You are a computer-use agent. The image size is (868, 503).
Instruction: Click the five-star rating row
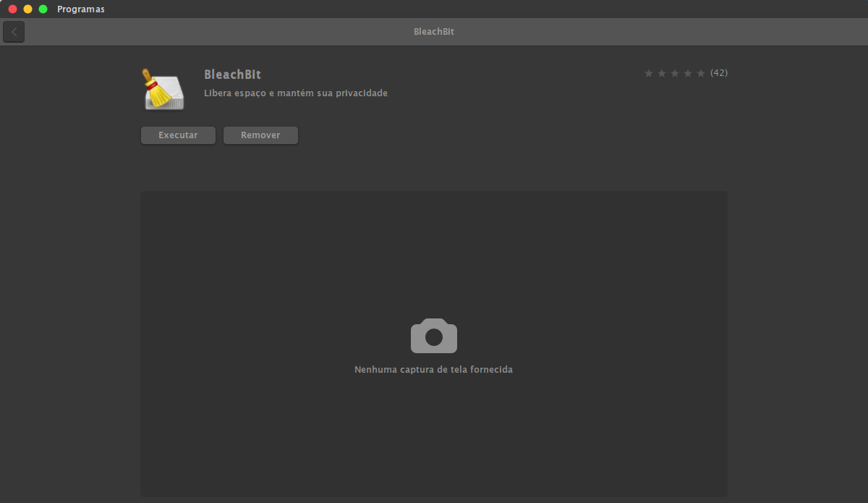(674, 73)
